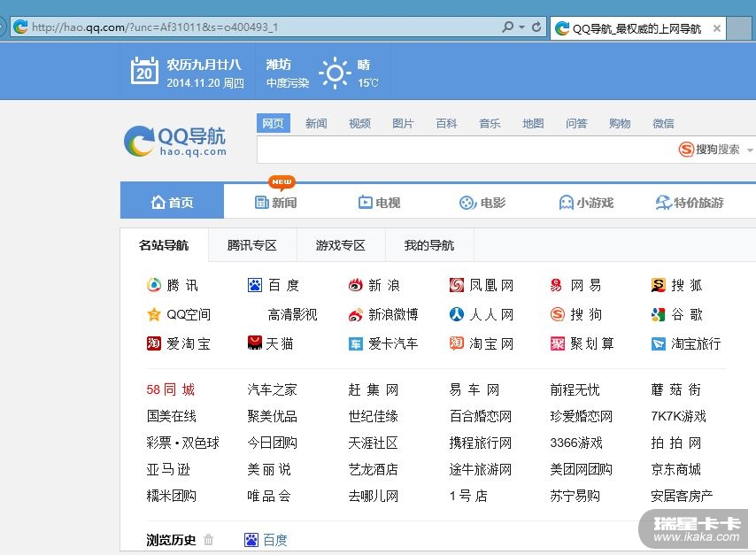This screenshot has height=555, width=756.
Task: Click the 百度 paw icon in site grid
Action: pos(255,285)
